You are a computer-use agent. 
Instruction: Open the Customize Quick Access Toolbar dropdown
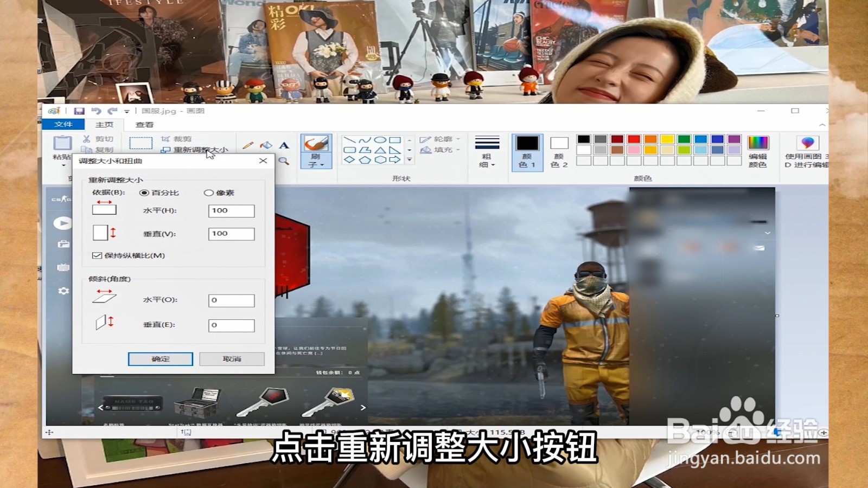click(x=127, y=111)
